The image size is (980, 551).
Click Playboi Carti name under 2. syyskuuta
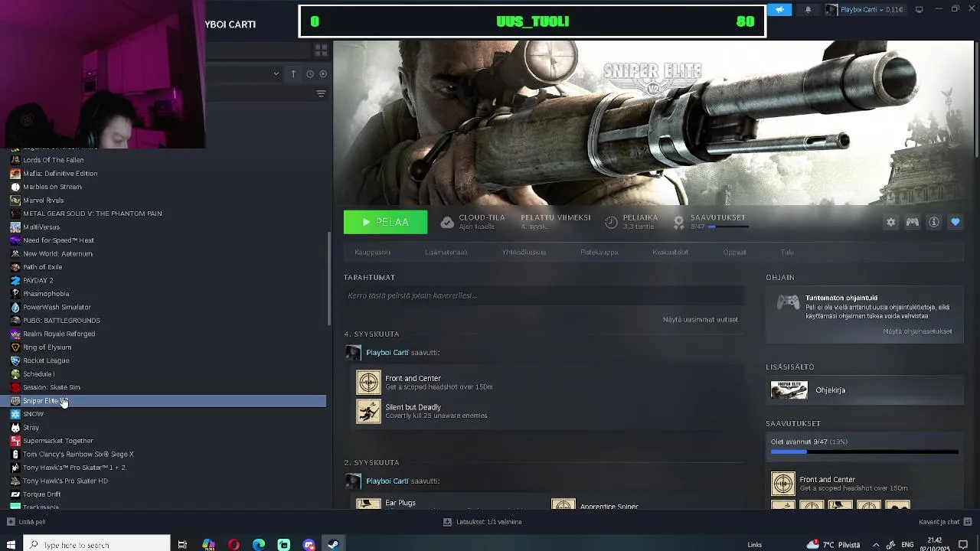coord(387,481)
